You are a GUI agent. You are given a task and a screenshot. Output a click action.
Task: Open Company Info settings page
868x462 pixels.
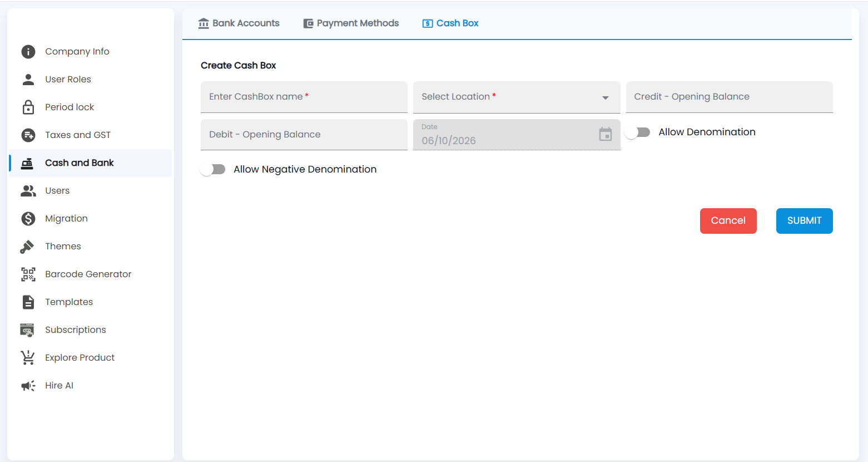[x=91, y=52]
